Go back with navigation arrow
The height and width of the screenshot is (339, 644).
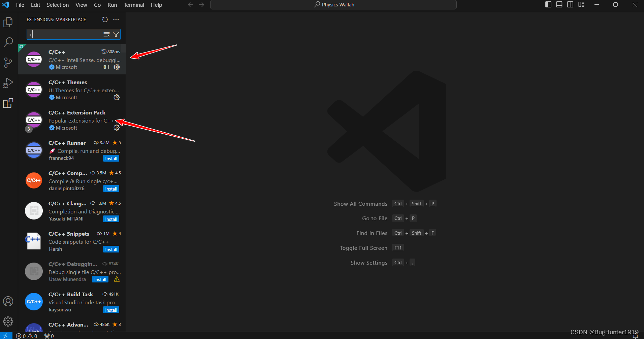191,5
